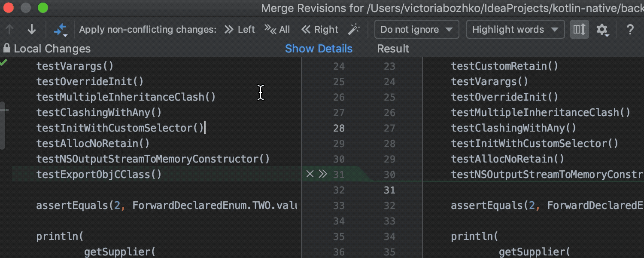Select the Result panel header

[x=393, y=49]
